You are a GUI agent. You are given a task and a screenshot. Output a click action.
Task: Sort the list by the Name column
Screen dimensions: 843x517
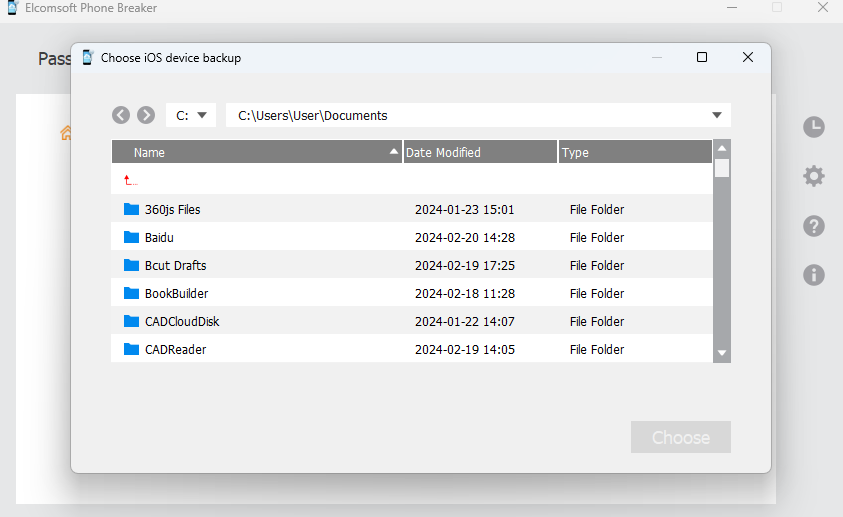[x=257, y=152]
